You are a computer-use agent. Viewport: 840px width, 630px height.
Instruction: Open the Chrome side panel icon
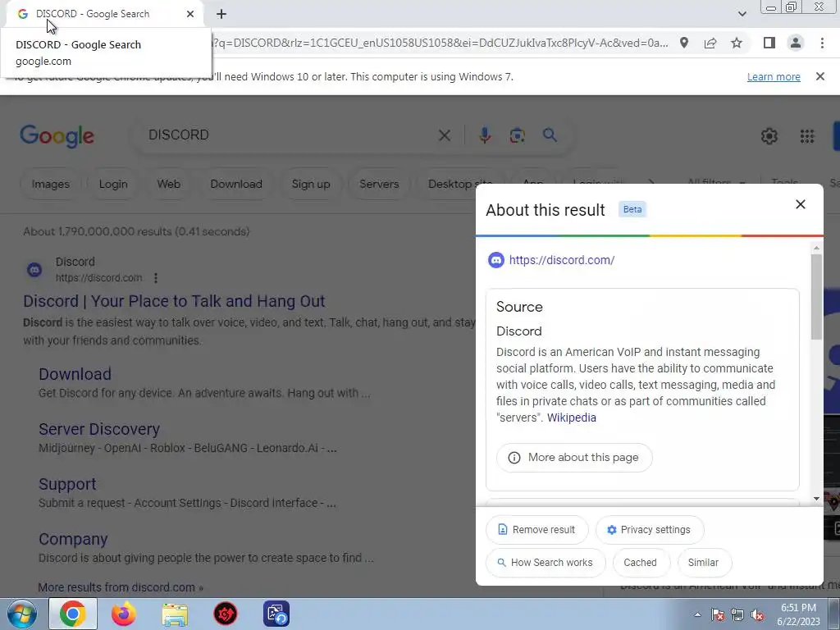pos(769,43)
